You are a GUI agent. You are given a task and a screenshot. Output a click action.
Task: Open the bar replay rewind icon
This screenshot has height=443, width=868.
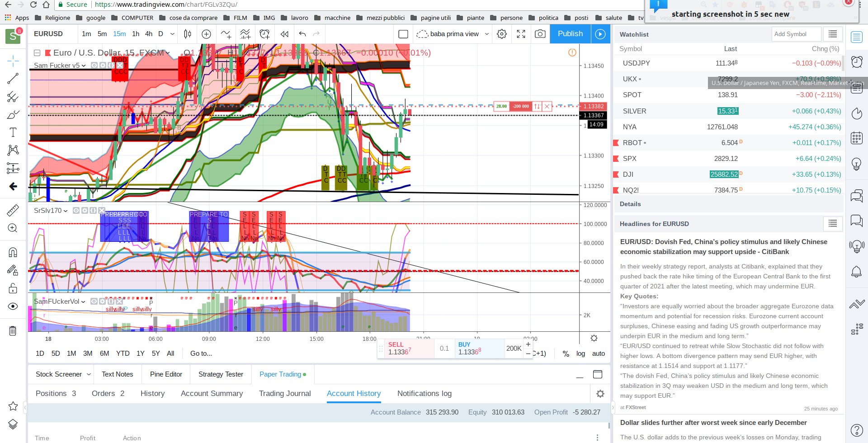(284, 34)
